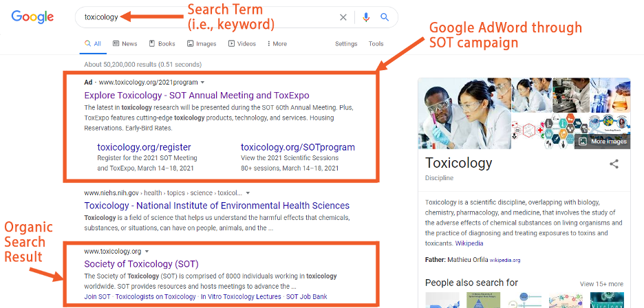Image resolution: width=644 pixels, height=308 pixels.
Task: Expand arrow beside www.toxicology.org result URL
Action: pyautogui.click(x=147, y=252)
